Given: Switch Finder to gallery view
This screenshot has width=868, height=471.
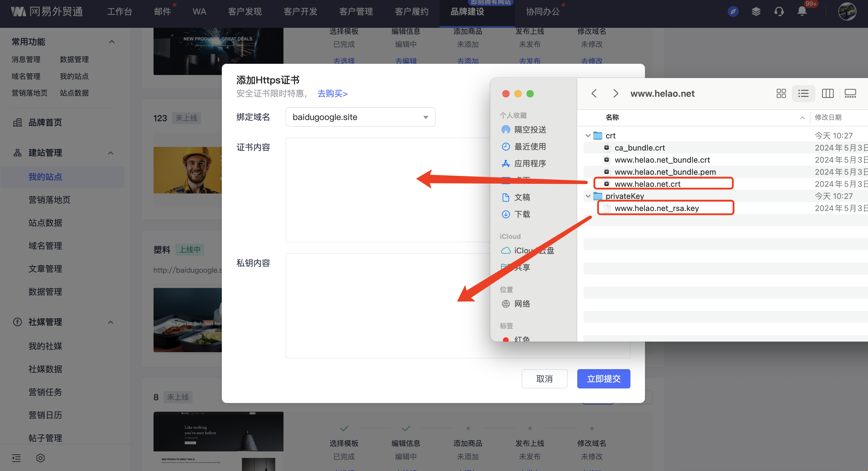Looking at the screenshot, I should point(850,93).
